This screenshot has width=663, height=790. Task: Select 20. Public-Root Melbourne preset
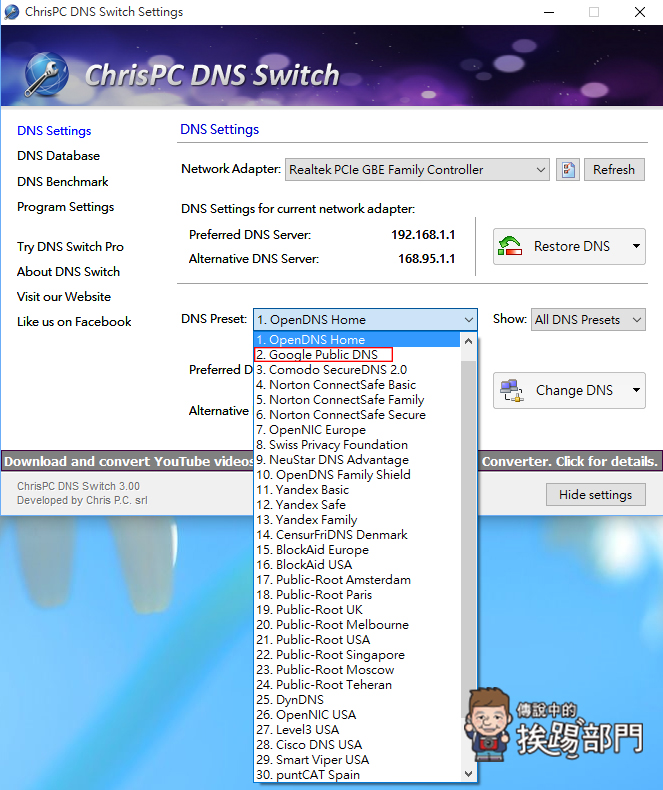click(x=357, y=625)
